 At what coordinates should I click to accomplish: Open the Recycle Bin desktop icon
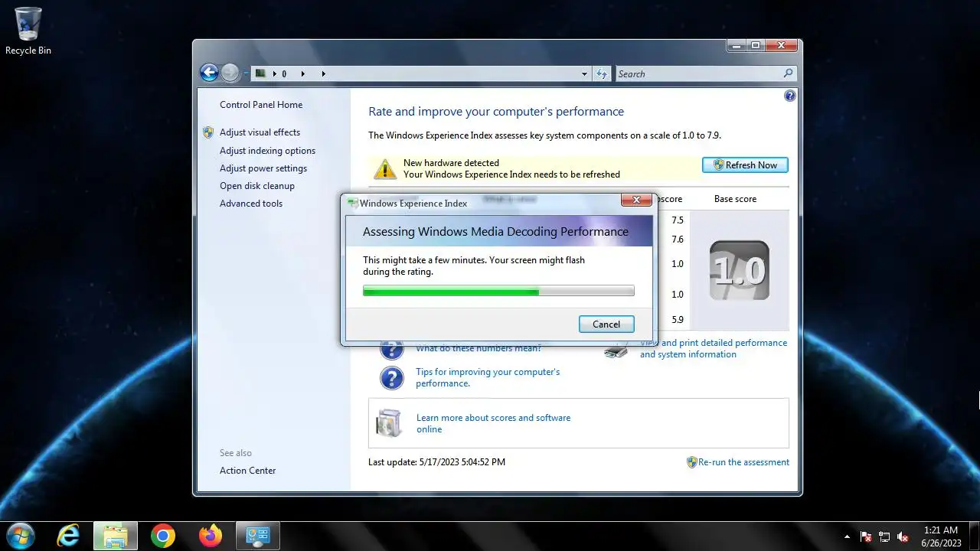28,31
